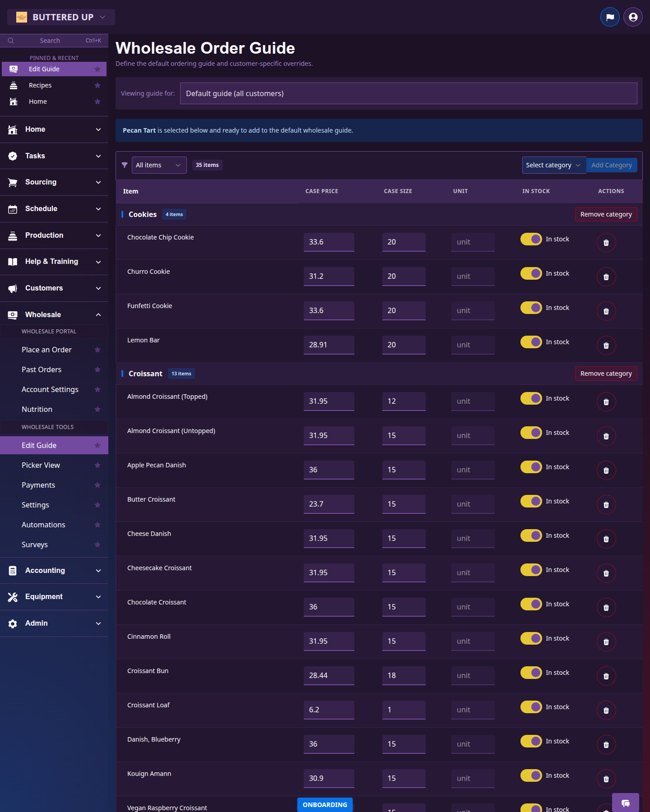This screenshot has width=650, height=812.
Task: Open the Select category dropdown
Action: click(x=554, y=165)
